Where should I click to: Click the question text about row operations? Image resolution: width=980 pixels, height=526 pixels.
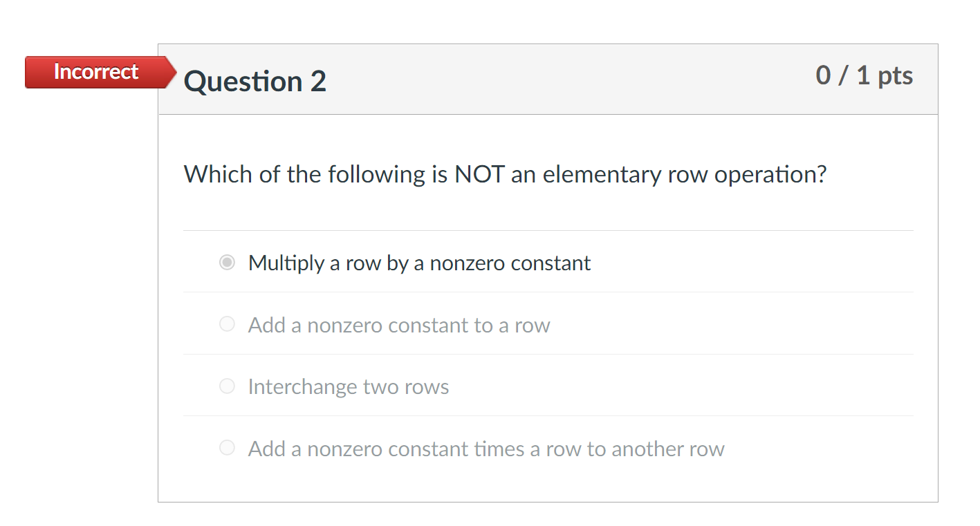[505, 174]
